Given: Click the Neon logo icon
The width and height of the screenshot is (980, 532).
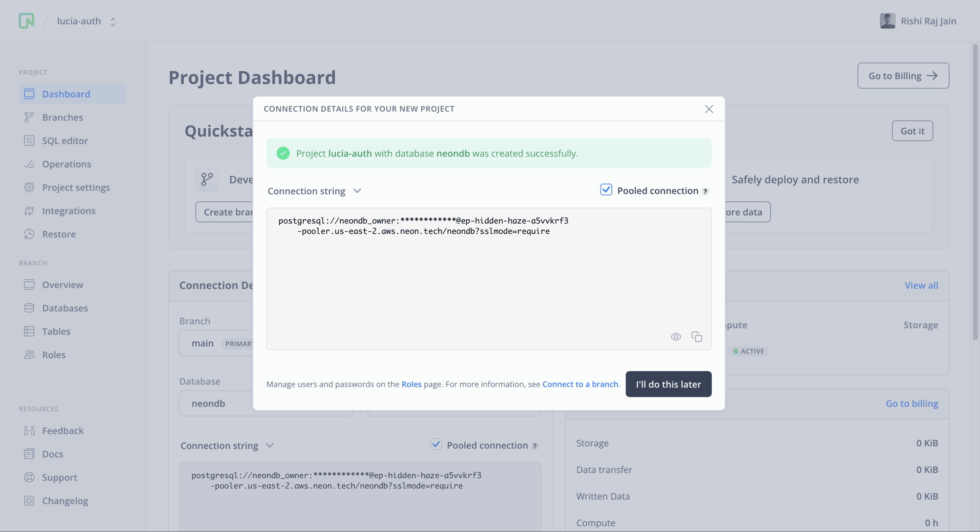Looking at the screenshot, I should [x=26, y=21].
